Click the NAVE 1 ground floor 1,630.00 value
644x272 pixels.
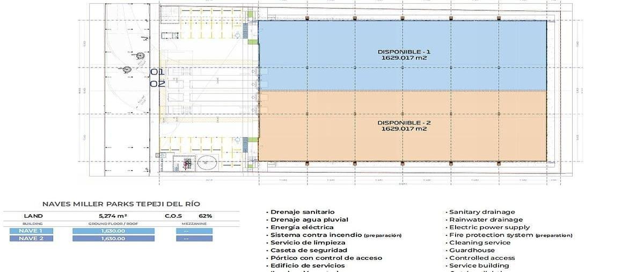click(113, 231)
